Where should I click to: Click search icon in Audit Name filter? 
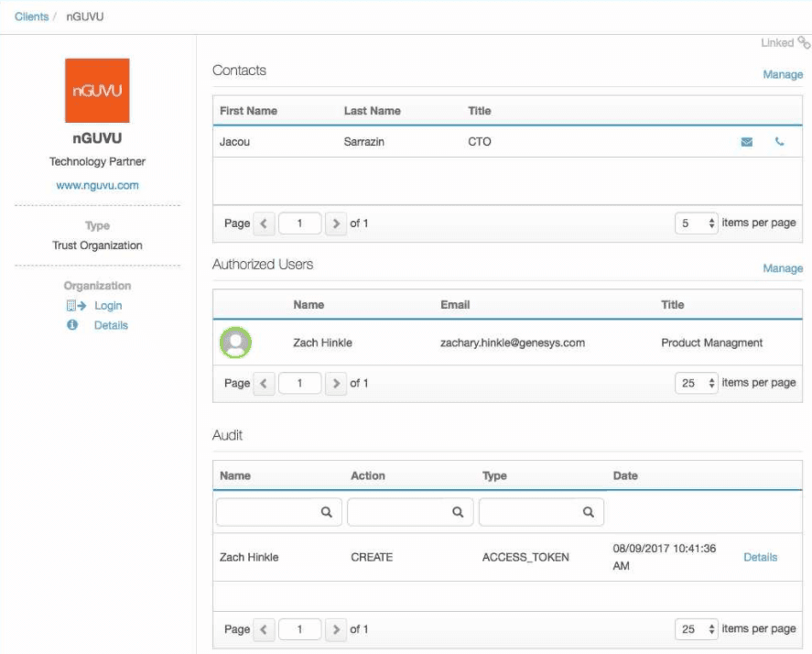click(326, 513)
